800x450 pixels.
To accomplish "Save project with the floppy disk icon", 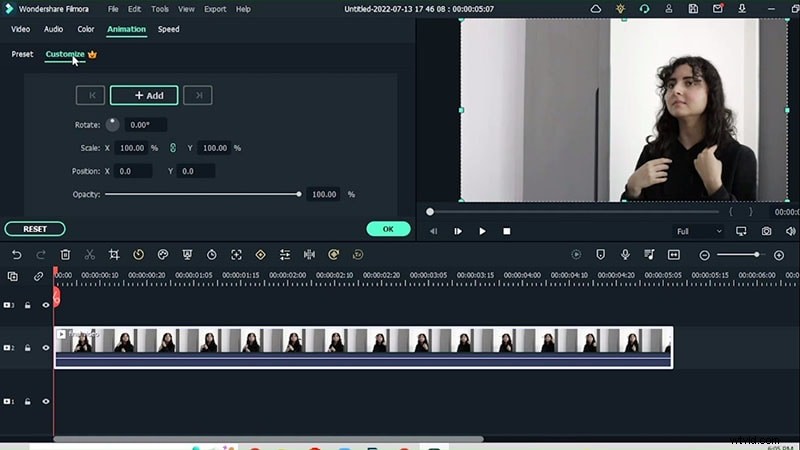I will tap(693, 9).
